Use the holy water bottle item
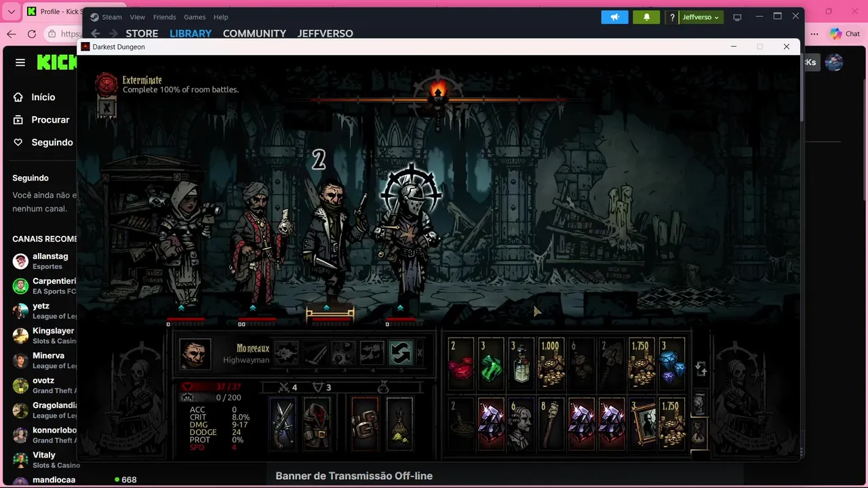 (x=521, y=364)
